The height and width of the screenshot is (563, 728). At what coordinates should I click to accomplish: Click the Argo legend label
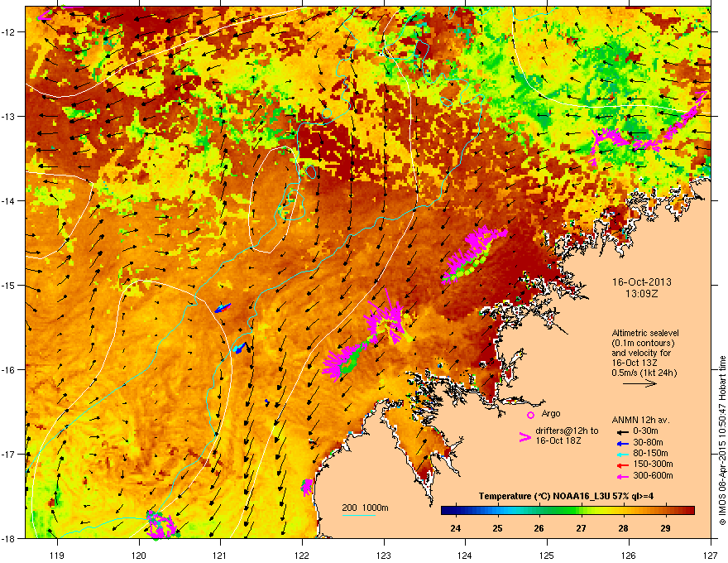551,413
